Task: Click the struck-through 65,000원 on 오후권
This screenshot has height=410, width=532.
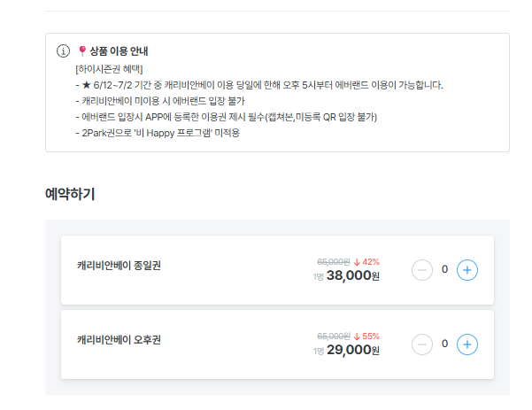Action: click(x=334, y=337)
